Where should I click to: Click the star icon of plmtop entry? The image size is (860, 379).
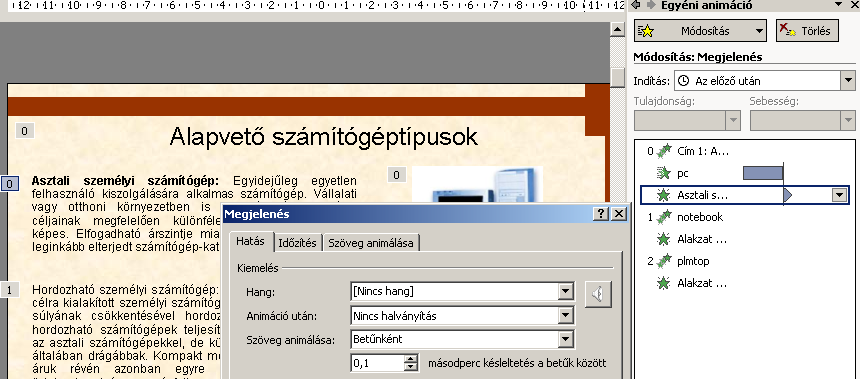(664, 261)
